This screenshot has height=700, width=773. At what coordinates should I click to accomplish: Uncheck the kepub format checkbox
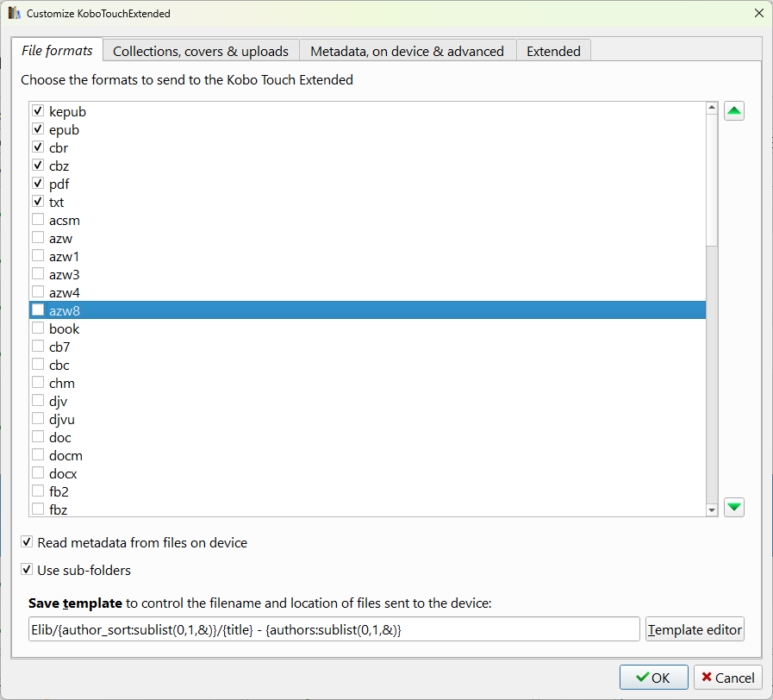click(x=38, y=110)
